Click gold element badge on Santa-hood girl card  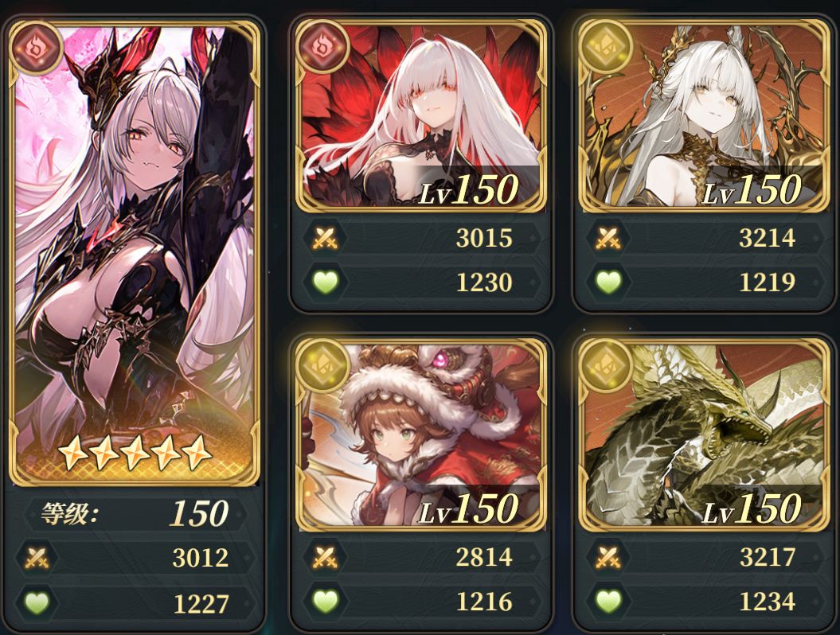coord(322,366)
